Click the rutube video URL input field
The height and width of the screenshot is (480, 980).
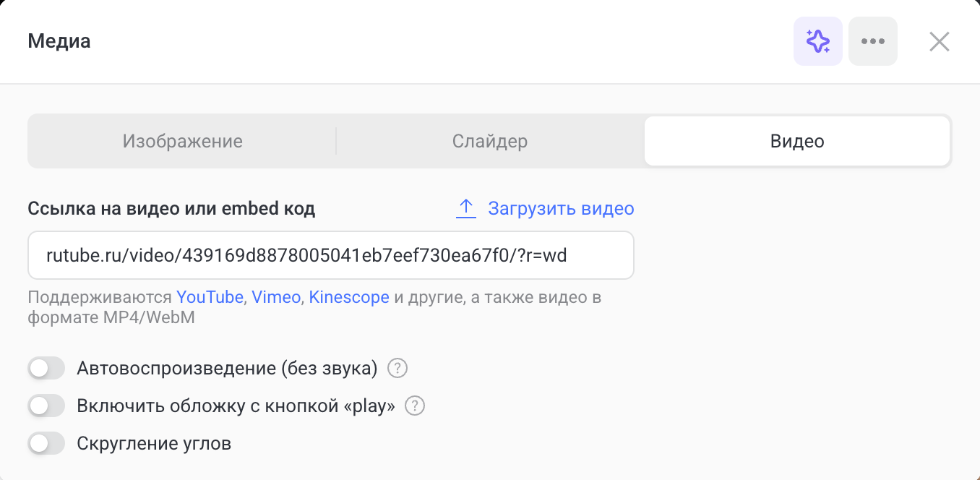330,254
